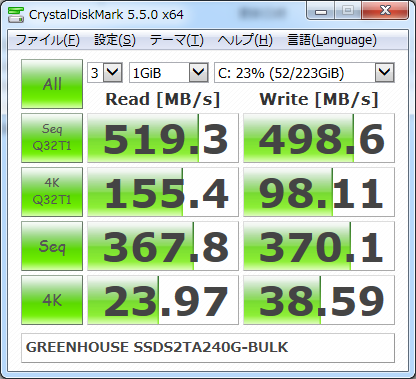
Task: Click Seq read value 367.8
Action: (163, 246)
